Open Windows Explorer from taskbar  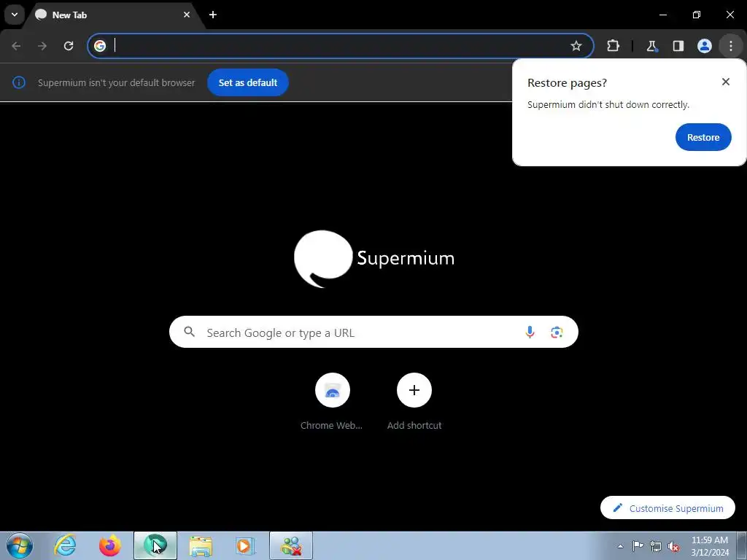[x=201, y=545]
